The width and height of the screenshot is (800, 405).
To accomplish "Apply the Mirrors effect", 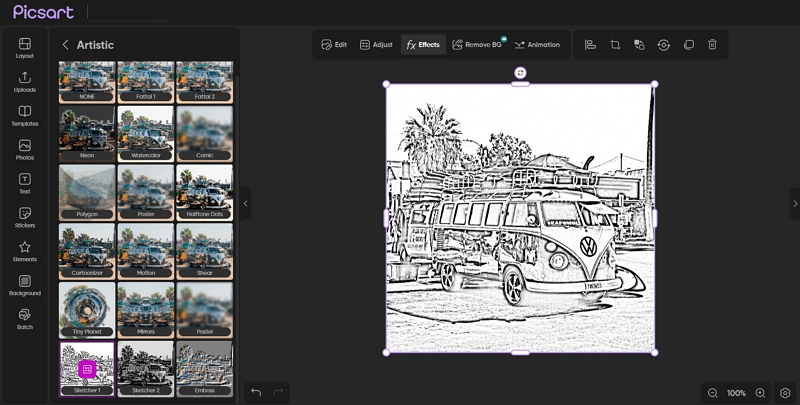I will (x=146, y=310).
